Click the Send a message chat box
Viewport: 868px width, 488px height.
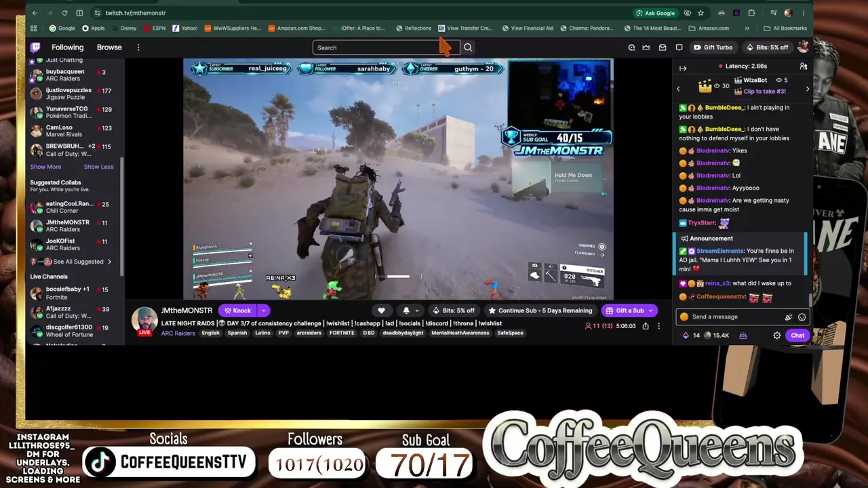(742, 317)
